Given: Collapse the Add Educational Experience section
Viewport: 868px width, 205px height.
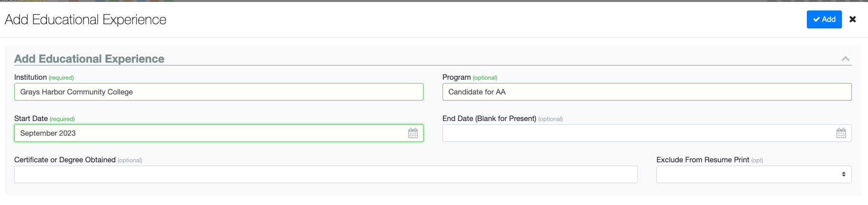Looking at the screenshot, I should click(x=845, y=59).
